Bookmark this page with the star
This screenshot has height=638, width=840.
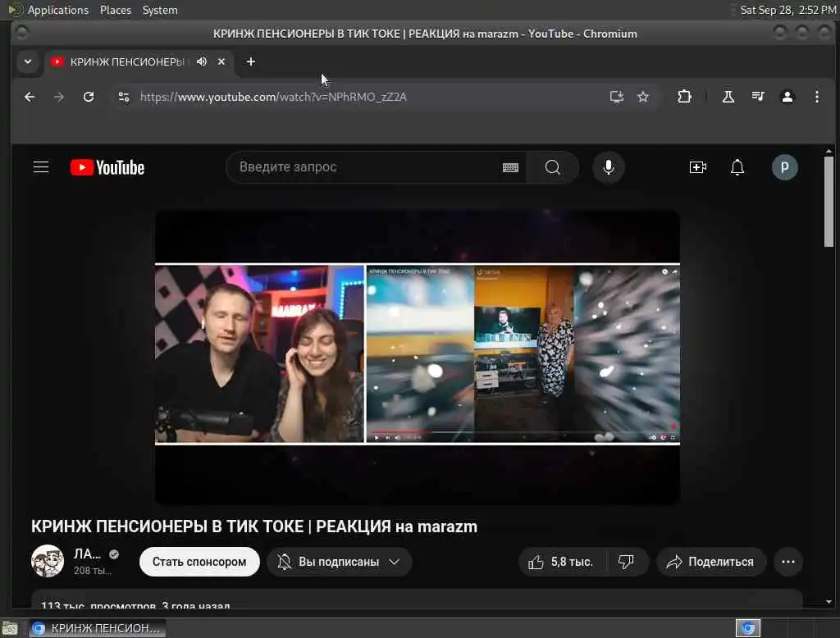coord(643,97)
